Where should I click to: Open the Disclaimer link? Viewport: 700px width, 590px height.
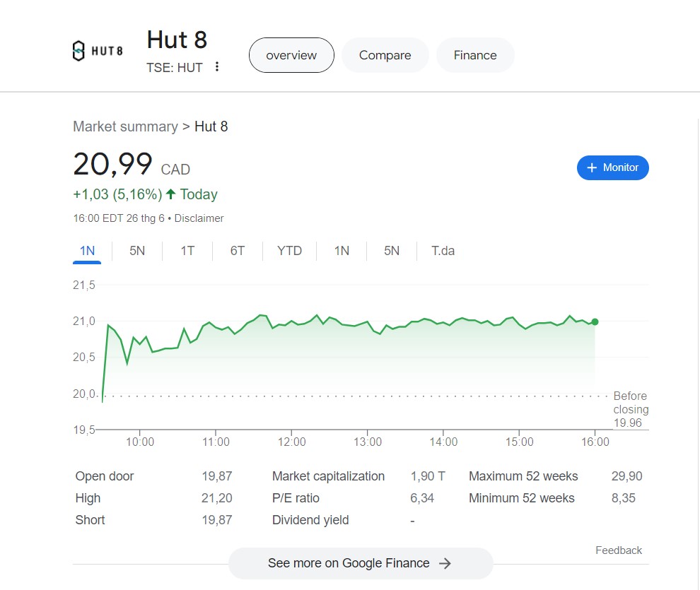(199, 218)
